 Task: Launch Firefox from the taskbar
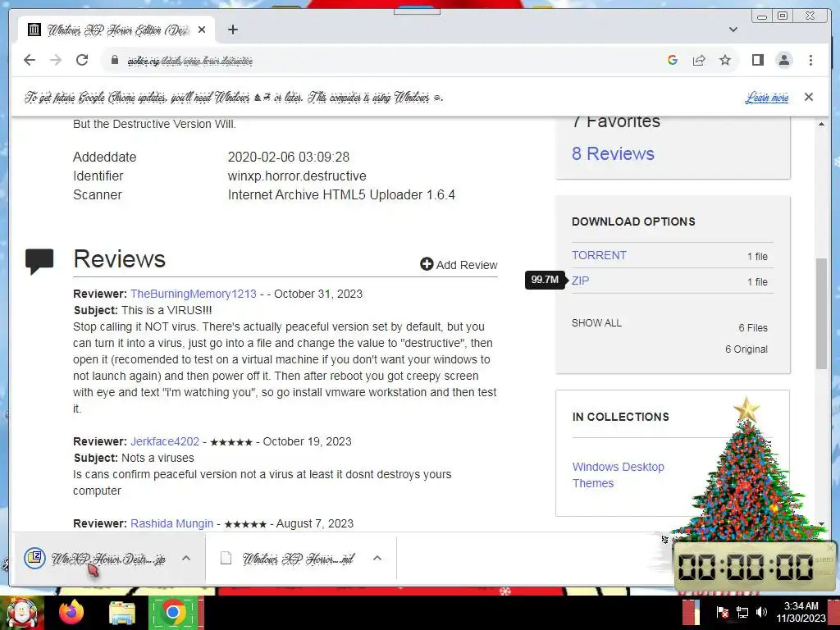[71, 612]
